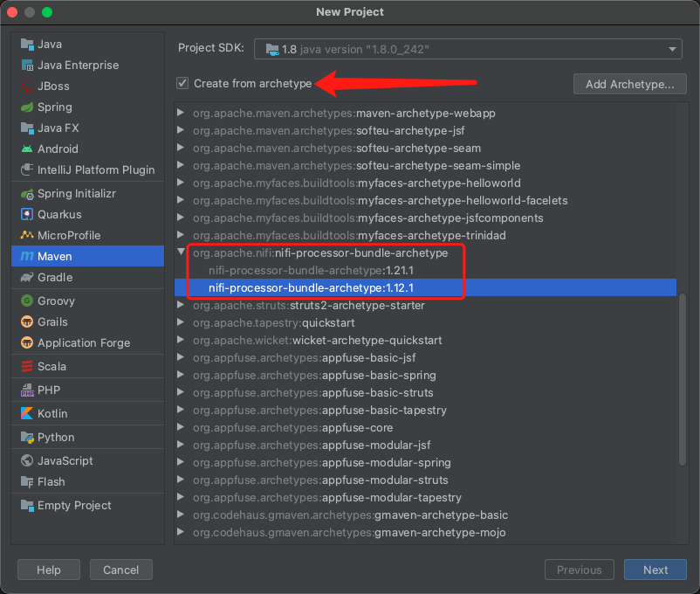
Task: Click the Scala icon
Action: click(x=27, y=367)
